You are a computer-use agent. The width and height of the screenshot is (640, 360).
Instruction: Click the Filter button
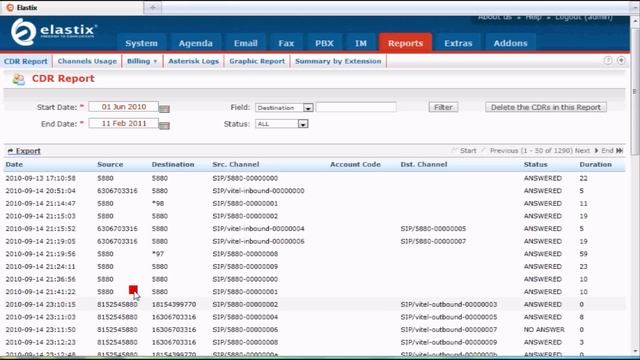[443, 107]
